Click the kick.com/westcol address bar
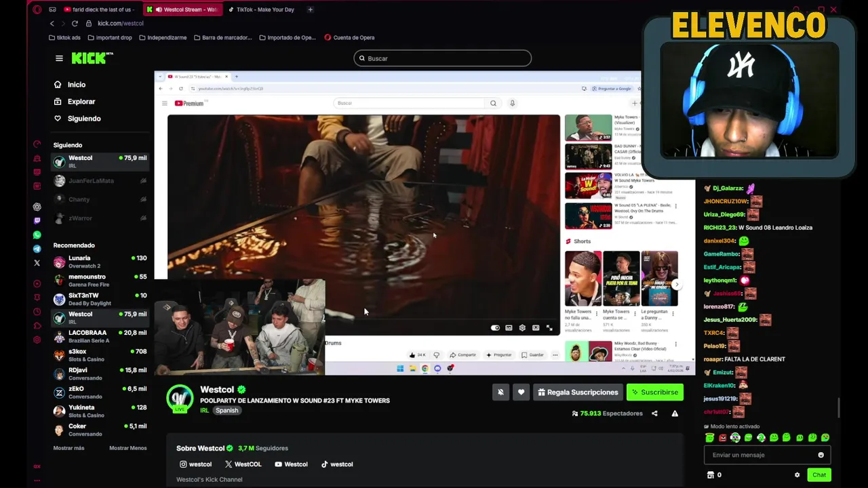This screenshot has height=488, width=868. [121, 23]
